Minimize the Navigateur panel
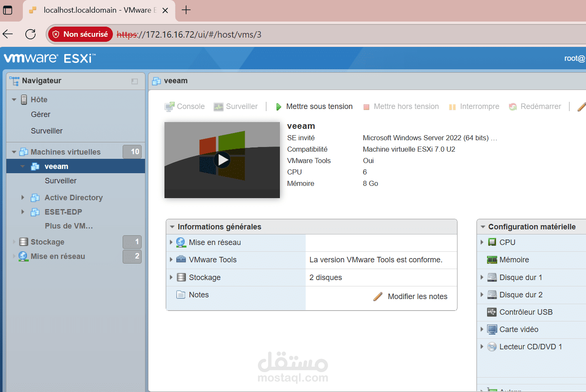586x392 pixels. tap(134, 81)
